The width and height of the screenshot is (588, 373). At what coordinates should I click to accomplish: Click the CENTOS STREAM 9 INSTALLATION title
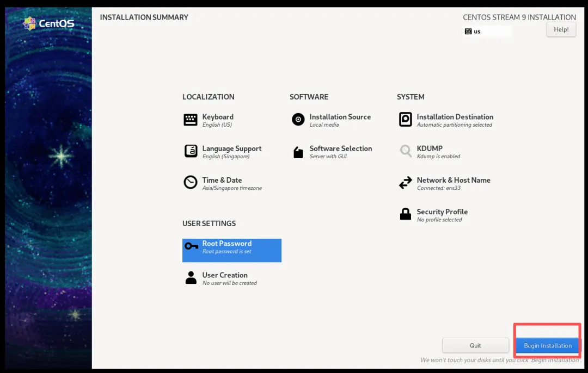(519, 17)
